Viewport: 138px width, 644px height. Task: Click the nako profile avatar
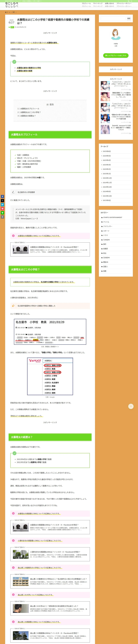[x=116, y=34]
